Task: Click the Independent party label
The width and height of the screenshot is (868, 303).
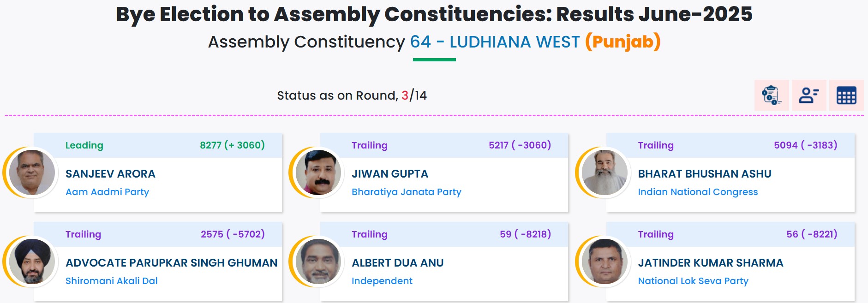Action: pos(383,281)
